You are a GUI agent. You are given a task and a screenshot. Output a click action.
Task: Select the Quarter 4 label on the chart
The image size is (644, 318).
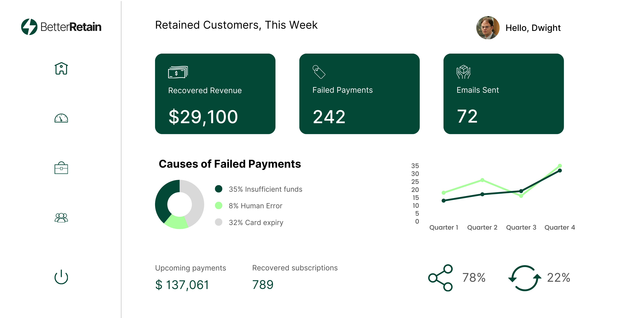pos(560,227)
